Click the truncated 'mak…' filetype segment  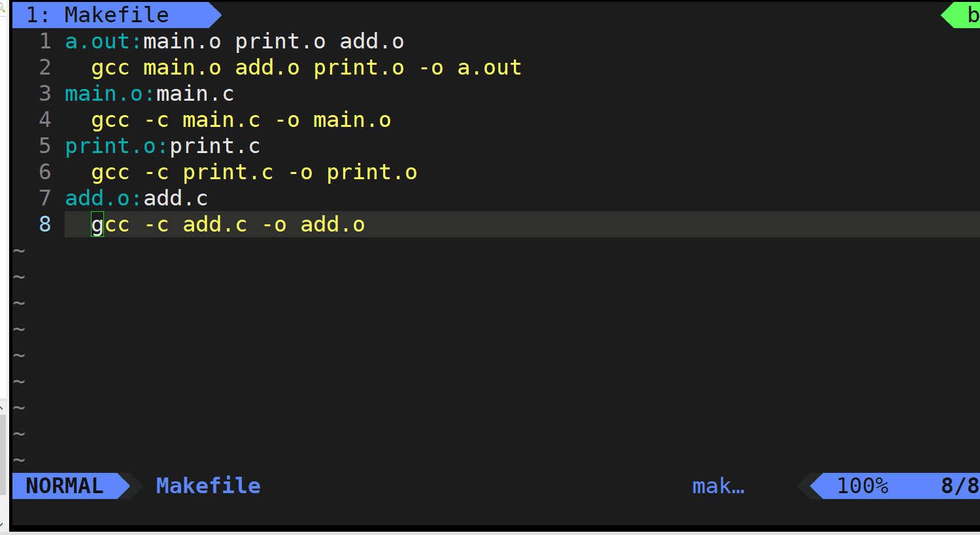coord(718,486)
